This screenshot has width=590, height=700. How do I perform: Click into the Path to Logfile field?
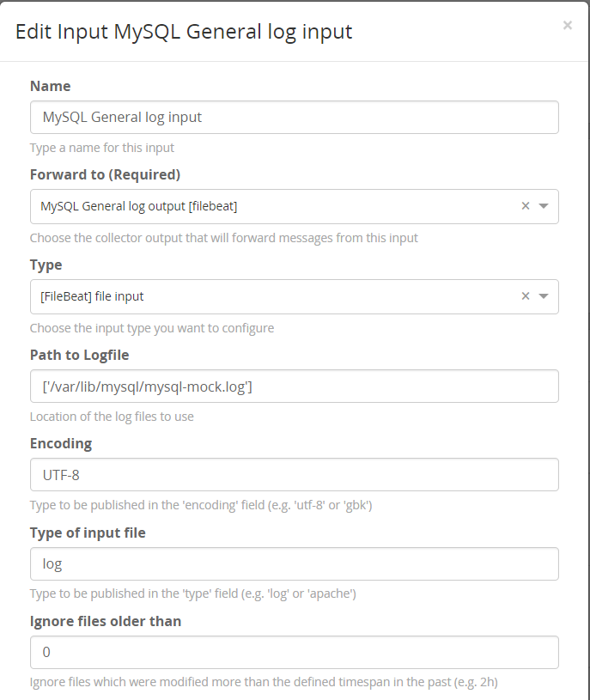click(294, 386)
